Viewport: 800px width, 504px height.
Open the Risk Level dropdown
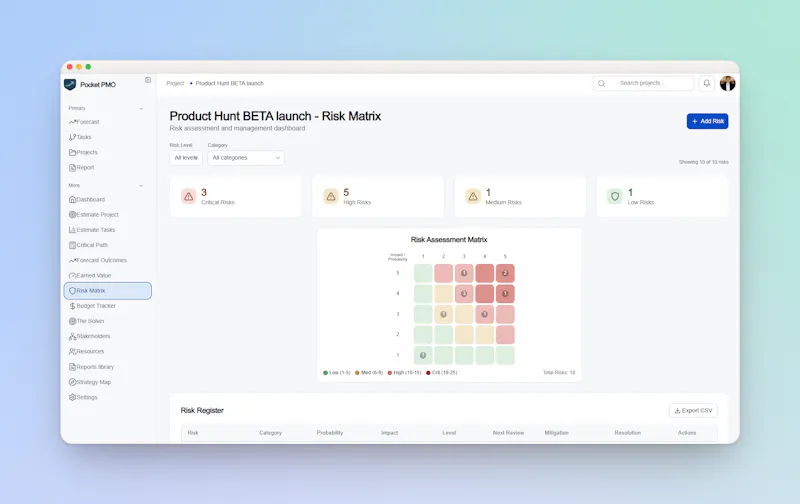point(186,158)
